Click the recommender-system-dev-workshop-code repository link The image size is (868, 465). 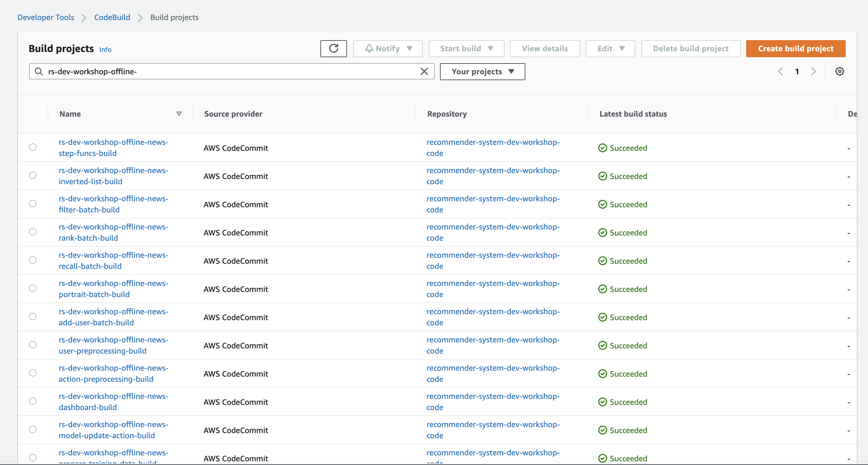(493, 147)
